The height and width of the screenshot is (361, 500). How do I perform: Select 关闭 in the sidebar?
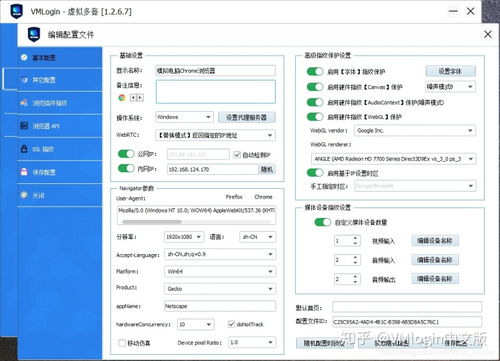[x=60, y=195]
